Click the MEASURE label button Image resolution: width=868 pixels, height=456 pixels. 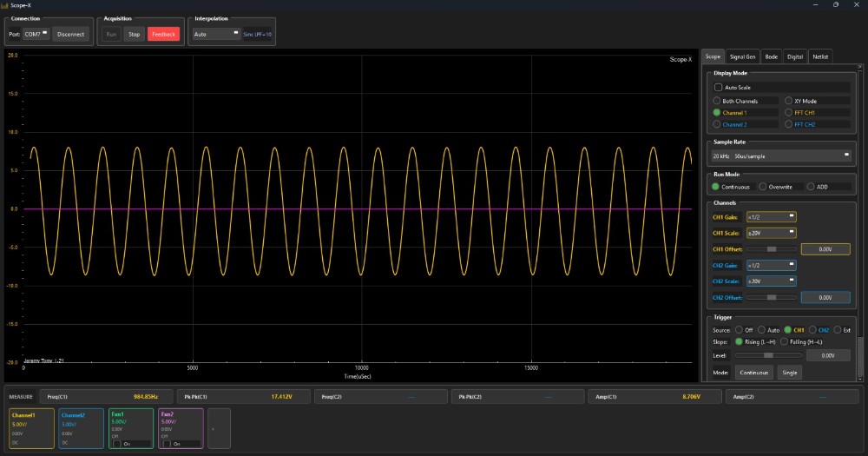[21, 397]
